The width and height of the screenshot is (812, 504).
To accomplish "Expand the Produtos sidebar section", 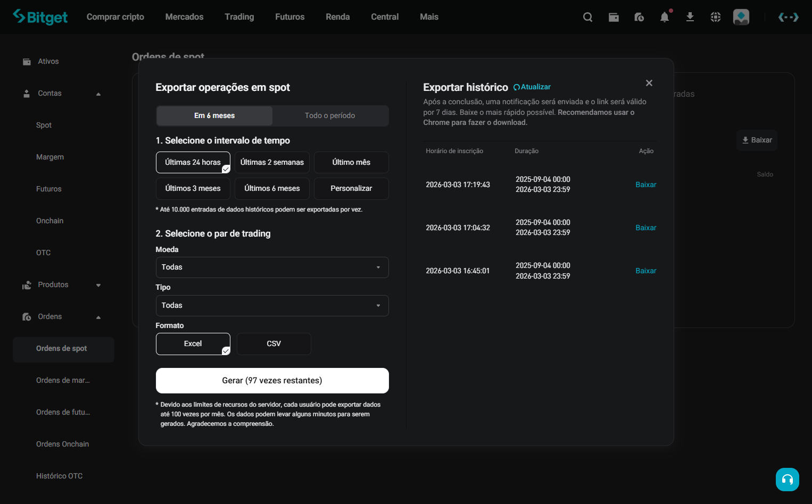I will [x=98, y=285].
